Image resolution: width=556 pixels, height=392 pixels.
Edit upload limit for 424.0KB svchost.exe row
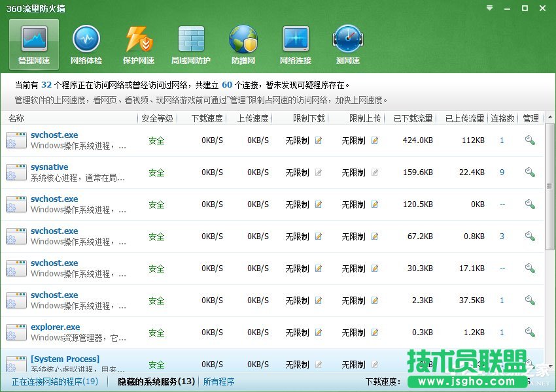374,140
